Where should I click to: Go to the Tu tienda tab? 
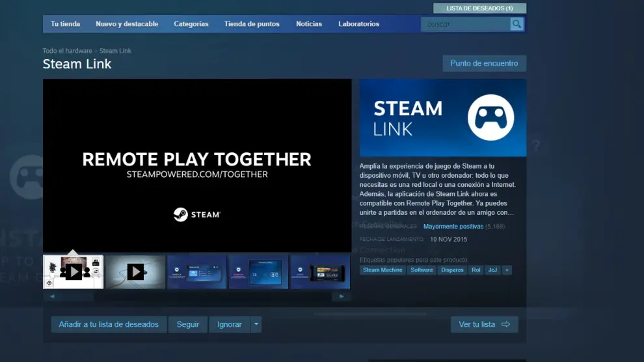pyautogui.click(x=66, y=24)
